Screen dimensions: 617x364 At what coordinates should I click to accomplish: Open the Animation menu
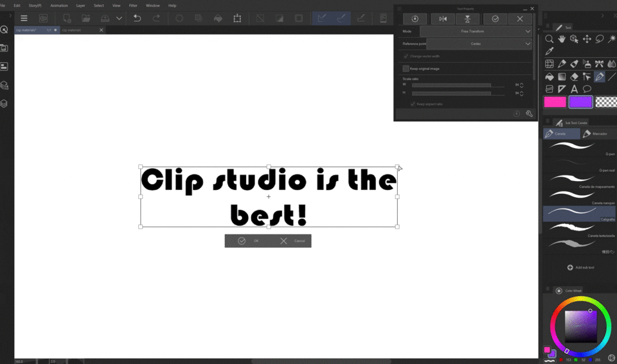pyautogui.click(x=59, y=6)
